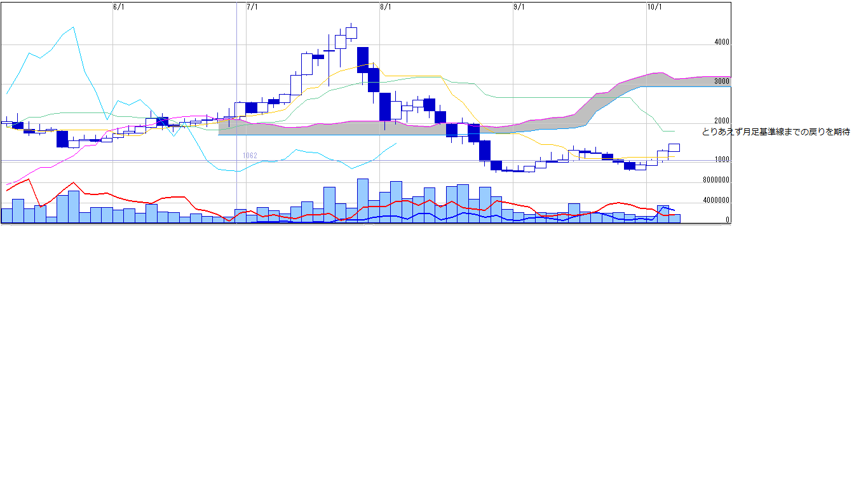868x488 pixels.
Task: Select the 1000 price axis label
Action: click(x=722, y=160)
